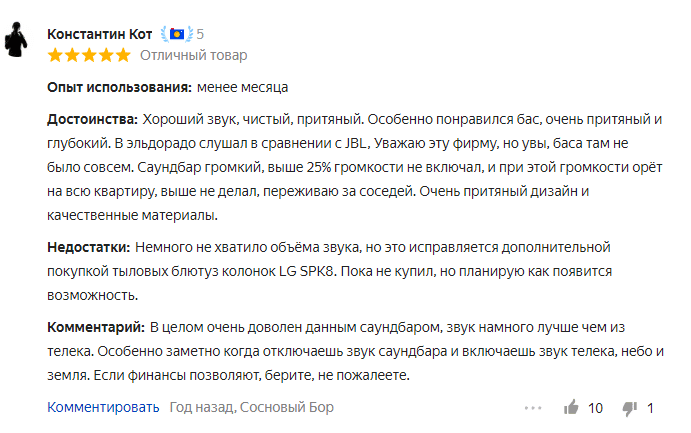Click the reviewer's silhouette avatar
The image size is (691, 433).
click(16, 40)
